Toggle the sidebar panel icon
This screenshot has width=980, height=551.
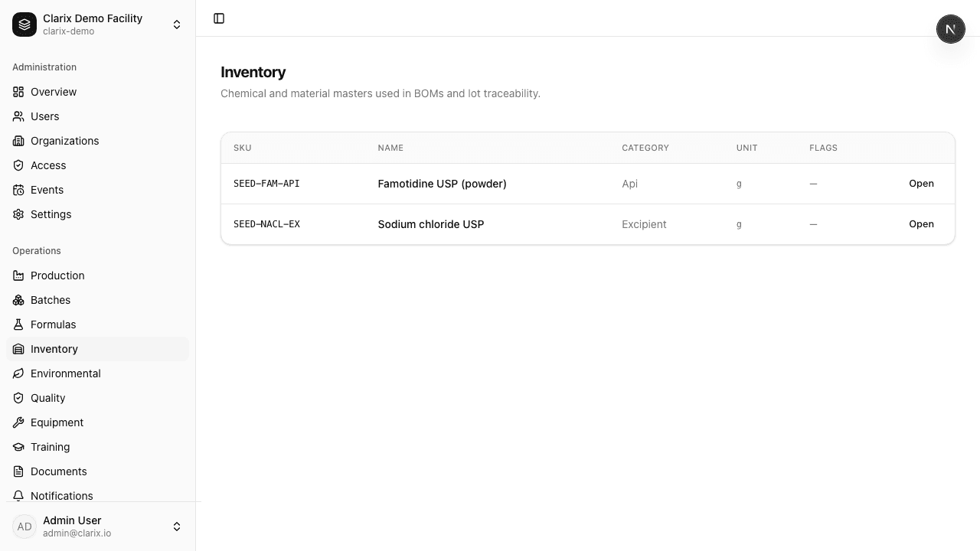(x=219, y=18)
